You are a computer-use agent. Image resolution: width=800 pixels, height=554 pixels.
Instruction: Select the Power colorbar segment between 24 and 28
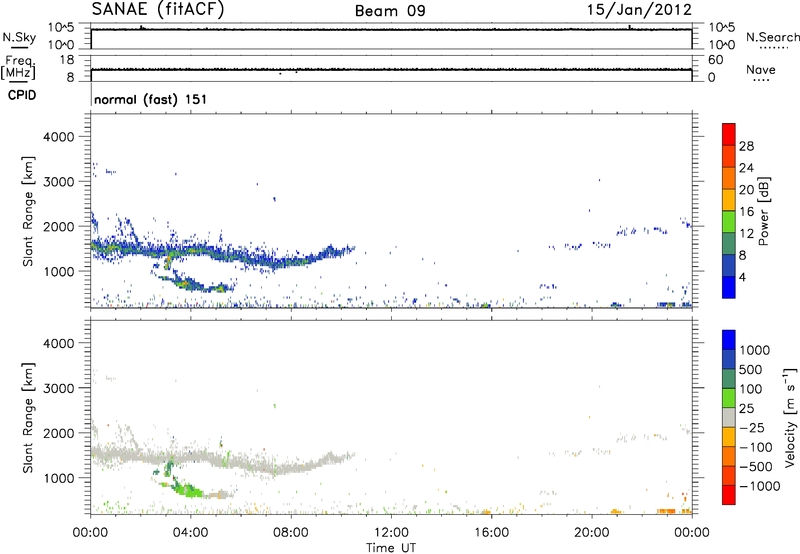click(729, 156)
